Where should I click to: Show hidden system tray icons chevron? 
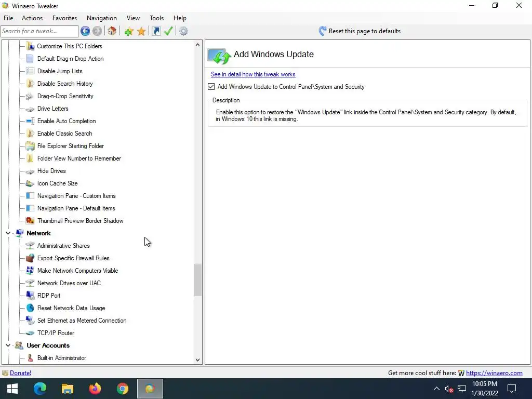pyautogui.click(x=436, y=389)
